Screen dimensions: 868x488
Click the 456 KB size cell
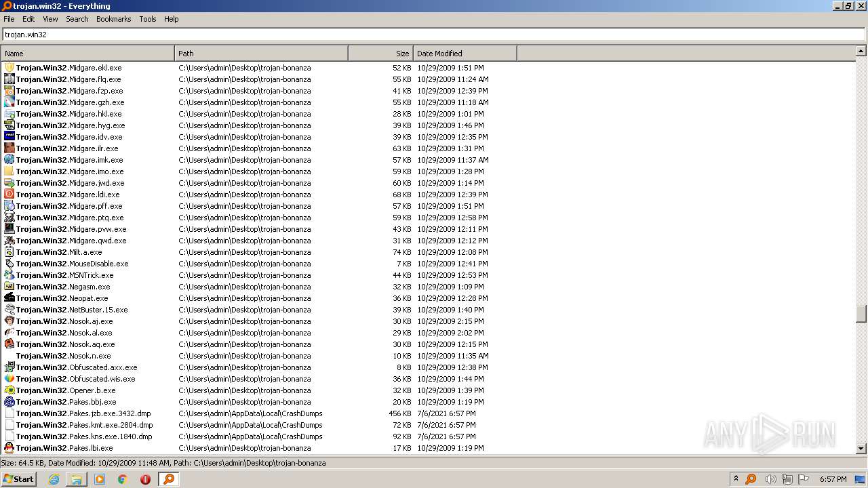400,413
